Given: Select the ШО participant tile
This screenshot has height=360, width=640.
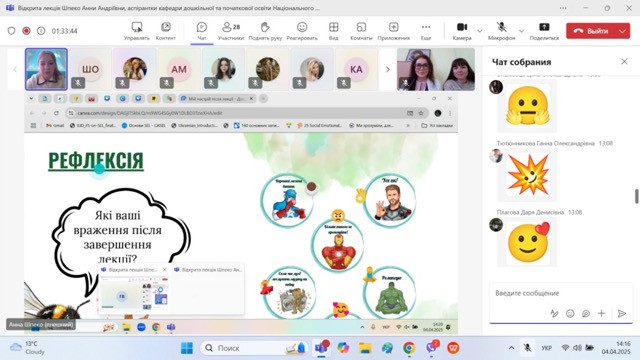Looking at the screenshot, I should coord(90,69).
